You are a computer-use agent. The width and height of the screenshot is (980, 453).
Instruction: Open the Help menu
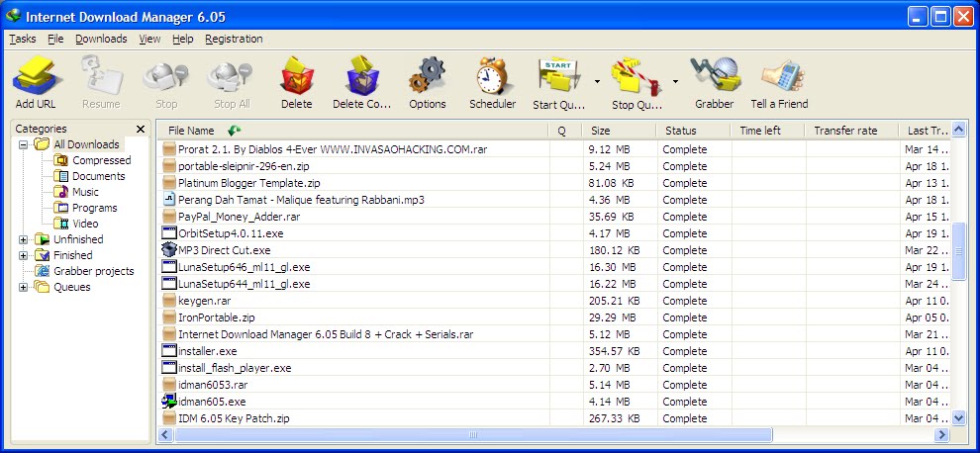182,39
